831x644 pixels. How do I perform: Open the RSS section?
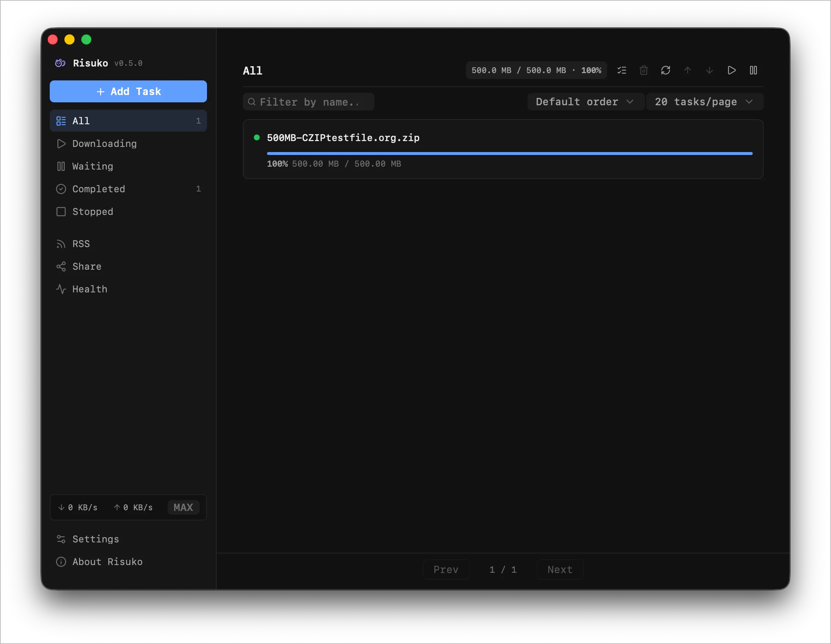(x=128, y=244)
